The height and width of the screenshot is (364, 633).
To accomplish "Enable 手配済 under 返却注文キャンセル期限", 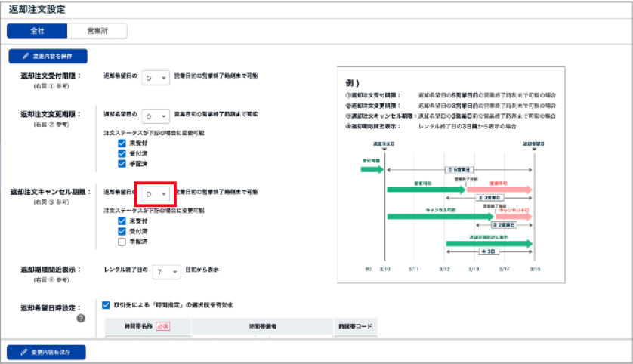I will pyautogui.click(x=122, y=242).
